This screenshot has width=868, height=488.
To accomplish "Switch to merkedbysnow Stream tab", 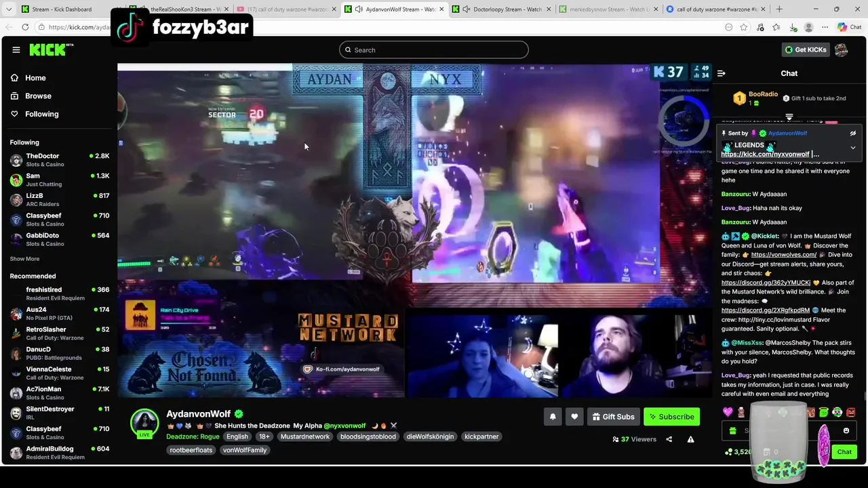I will pos(609,9).
